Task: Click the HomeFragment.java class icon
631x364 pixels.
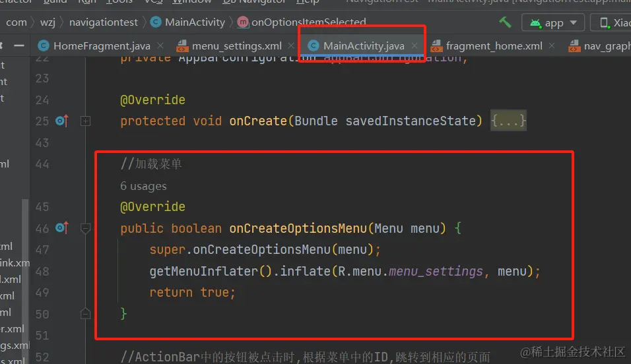Action: coord(44,46)
